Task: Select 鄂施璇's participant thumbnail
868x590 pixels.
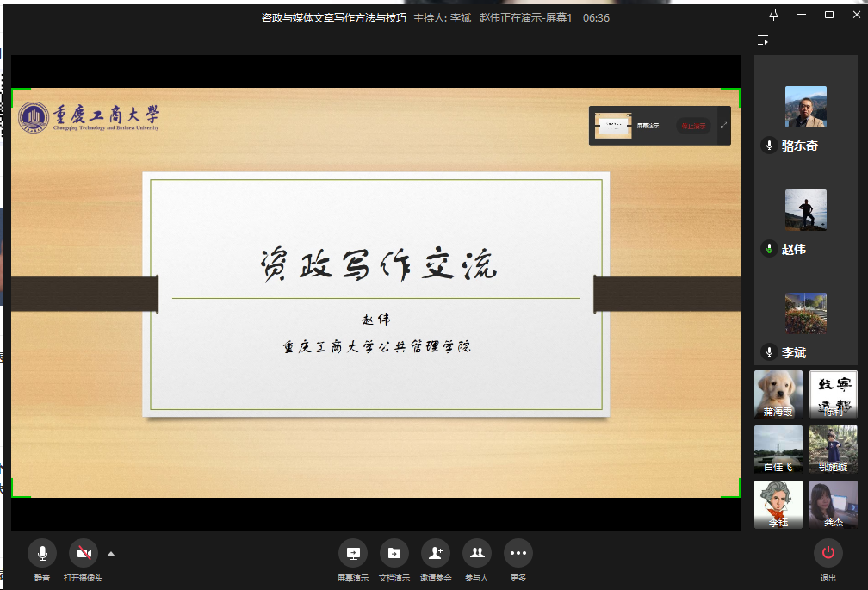Action: [x=833, y=450]
